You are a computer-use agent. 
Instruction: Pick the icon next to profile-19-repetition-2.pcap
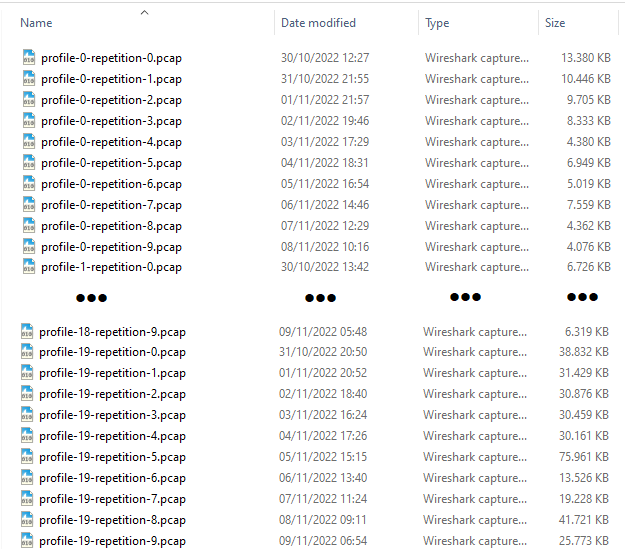click(x=27, y=394)
